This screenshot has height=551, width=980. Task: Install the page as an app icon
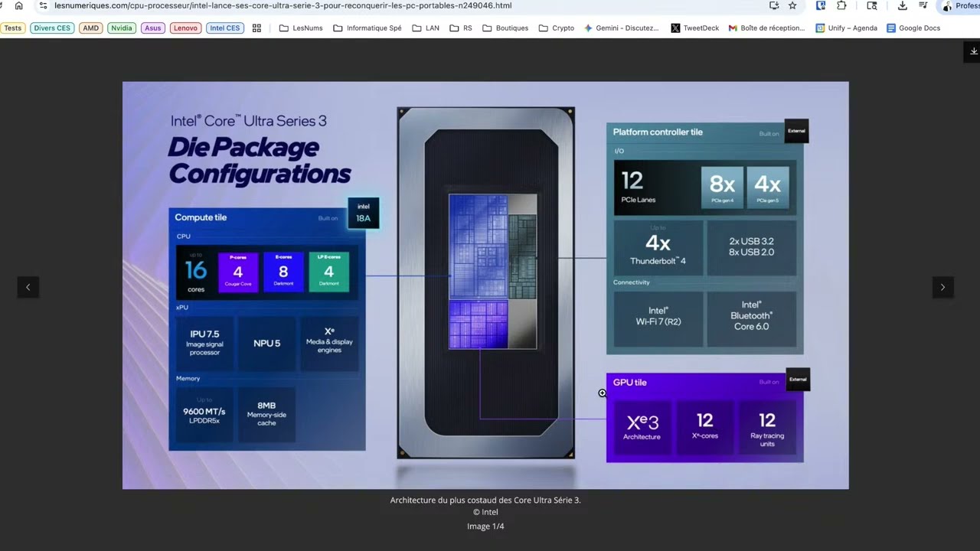pos(774,5)
